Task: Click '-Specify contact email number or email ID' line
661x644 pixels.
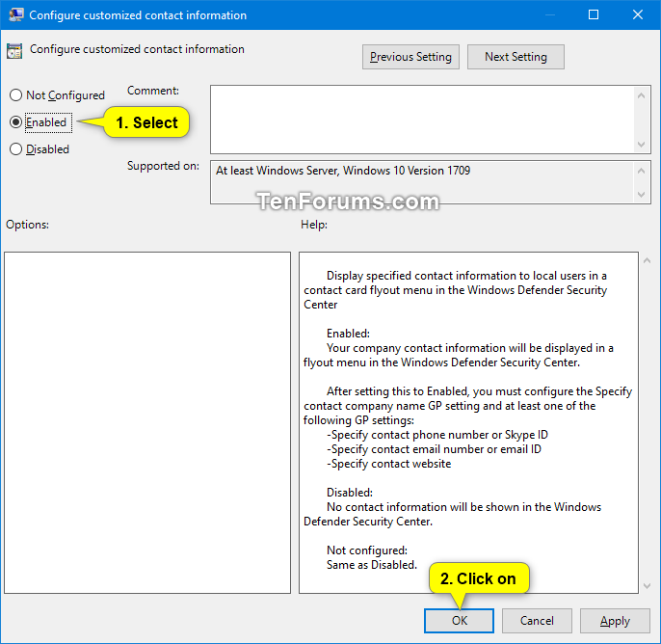Action: pyautogui.click(x=434, y=449)
